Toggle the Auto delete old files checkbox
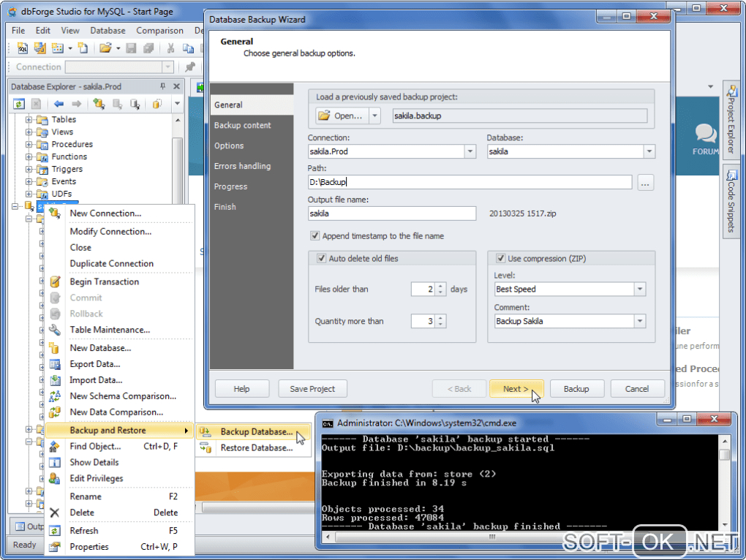This screenshot has width=746, height=560. pos(321,258)
